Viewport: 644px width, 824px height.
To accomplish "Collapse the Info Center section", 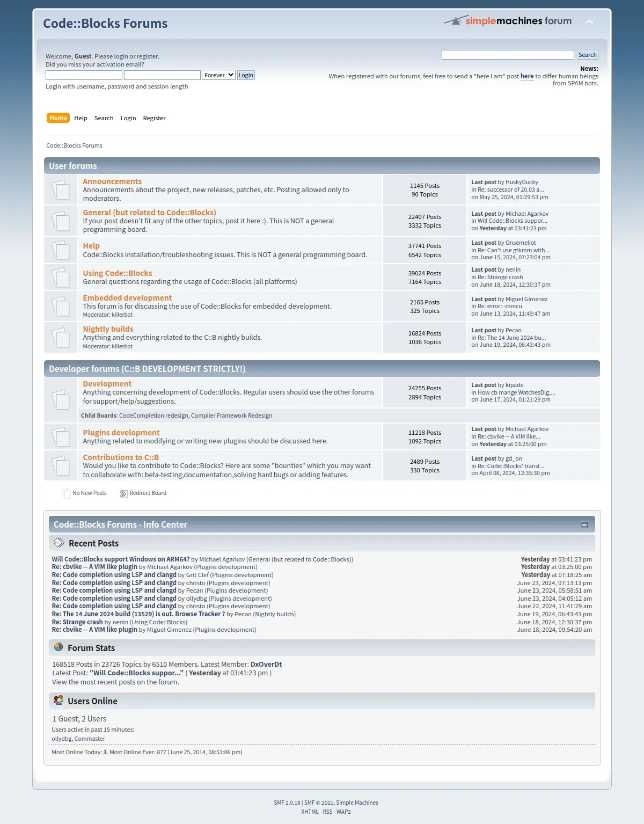I will pyautogui.click(x=584, y=525).
